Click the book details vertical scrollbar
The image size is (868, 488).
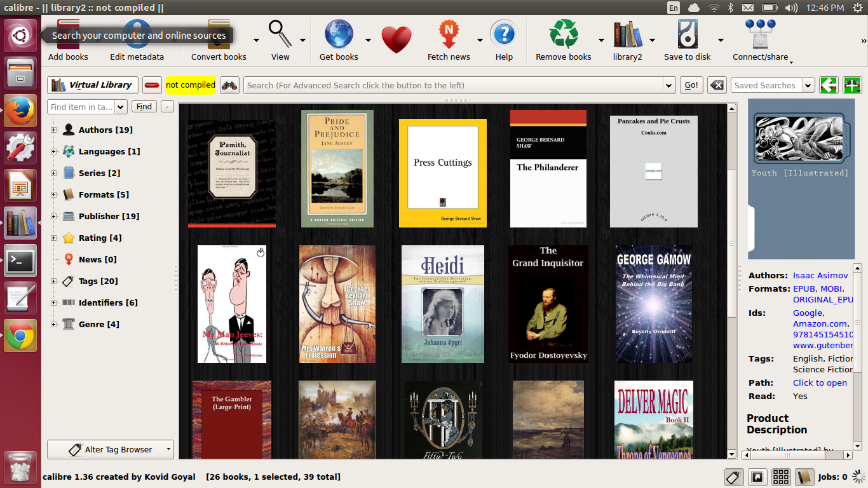click(x=857, y=356)
